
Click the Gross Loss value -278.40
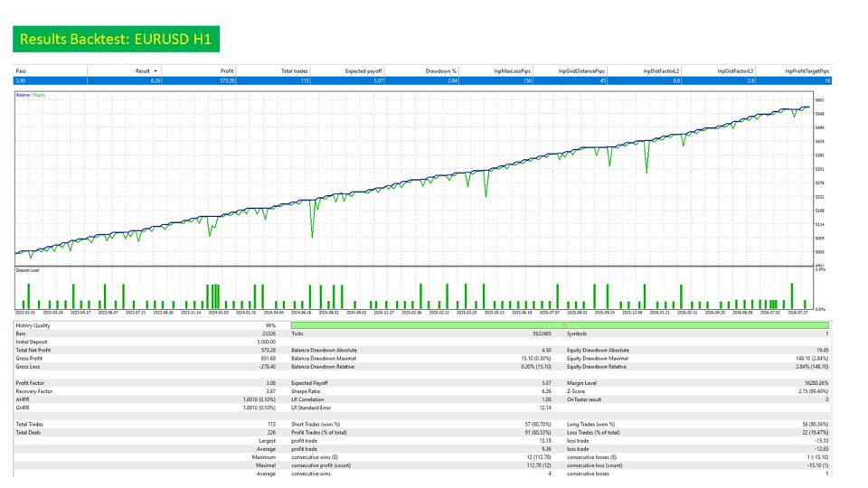click(268, 366)
